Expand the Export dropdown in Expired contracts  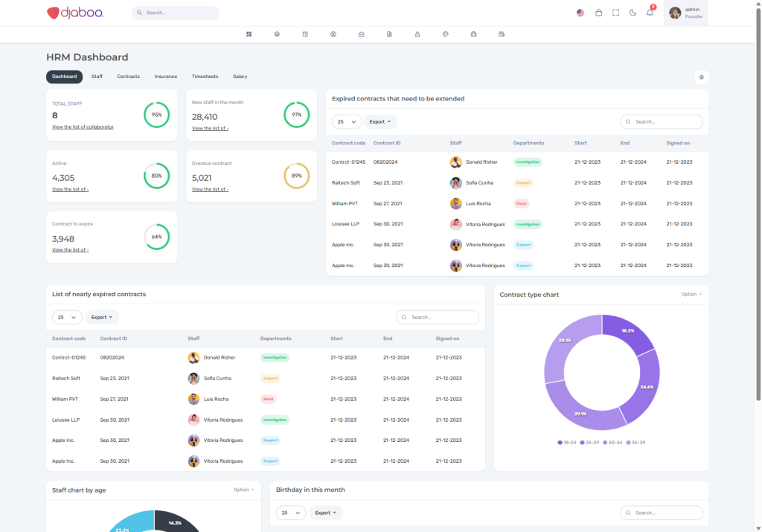click(380, 121)
